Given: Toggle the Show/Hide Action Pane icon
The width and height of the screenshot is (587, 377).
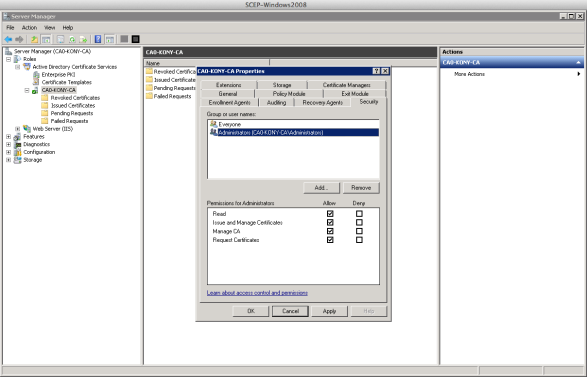Looking at the screenshot, I should [x=110, y=39].
